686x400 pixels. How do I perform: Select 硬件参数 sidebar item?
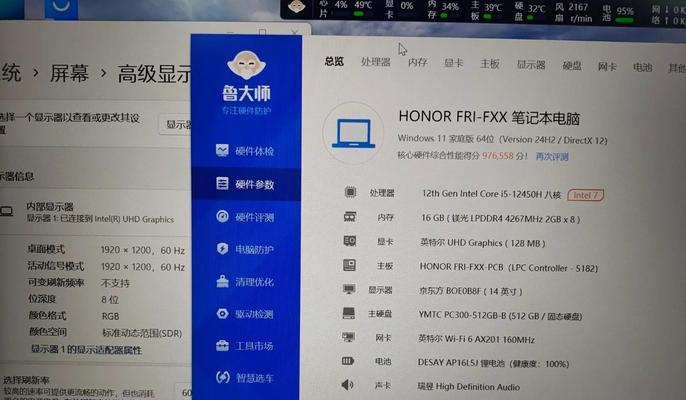point(246,184)
